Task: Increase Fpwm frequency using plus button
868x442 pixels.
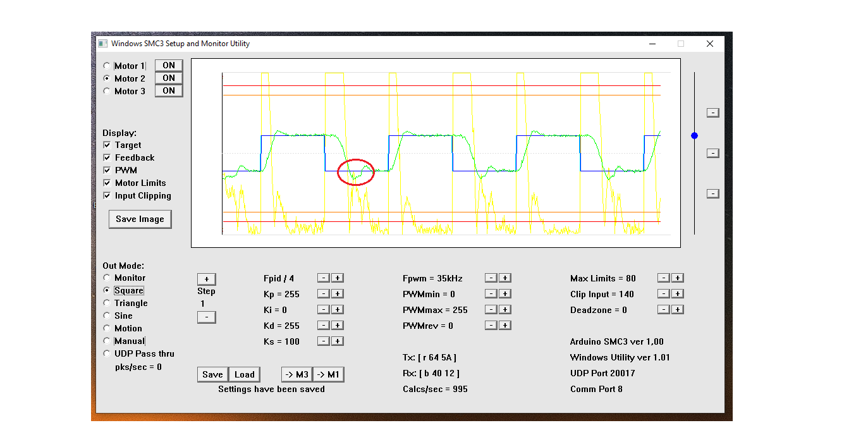Action: (504, 278)
